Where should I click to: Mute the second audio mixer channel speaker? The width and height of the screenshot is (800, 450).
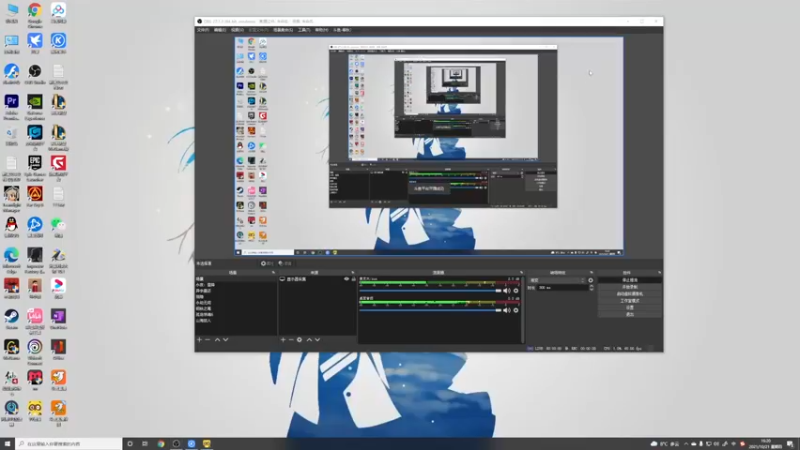pyautogui.click(x=507, y=310)
